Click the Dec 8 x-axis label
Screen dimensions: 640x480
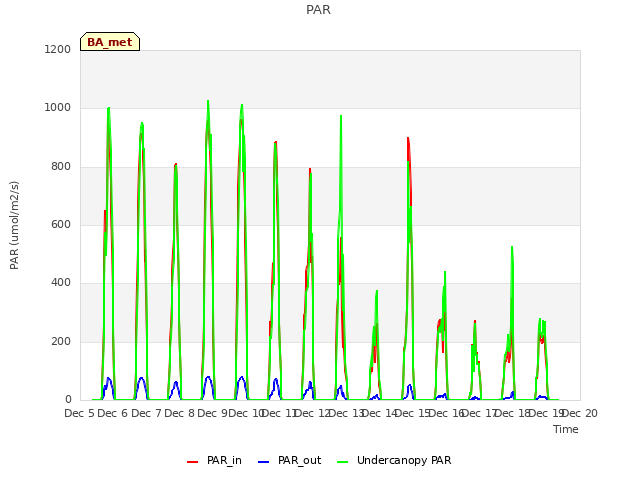pyautogui.click(x=180, y=413)
